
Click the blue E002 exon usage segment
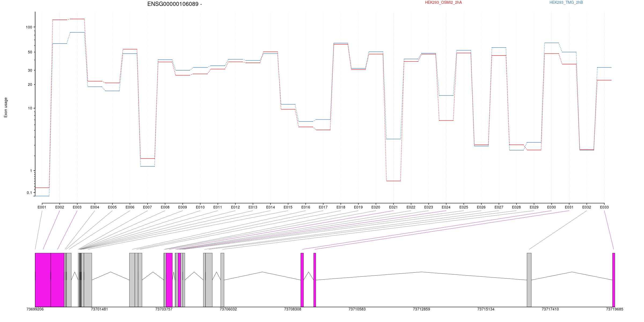(60, 43)
